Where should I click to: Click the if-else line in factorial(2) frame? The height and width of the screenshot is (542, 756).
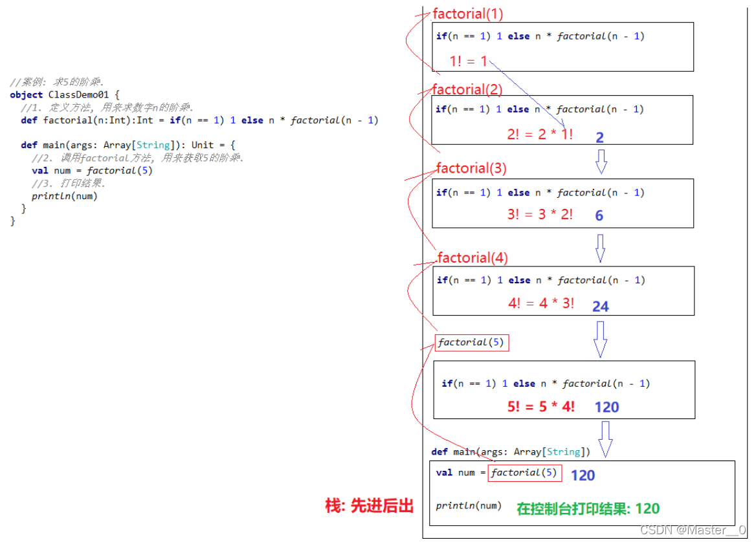tap(540, 109)
